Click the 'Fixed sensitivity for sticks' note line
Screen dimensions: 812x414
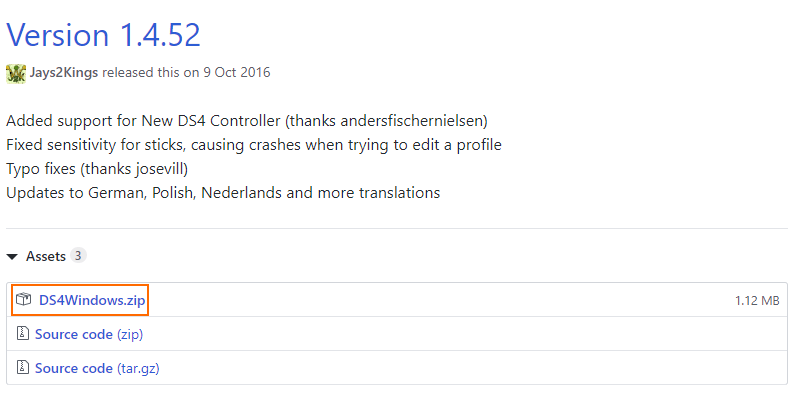click(x=254, y=145)
